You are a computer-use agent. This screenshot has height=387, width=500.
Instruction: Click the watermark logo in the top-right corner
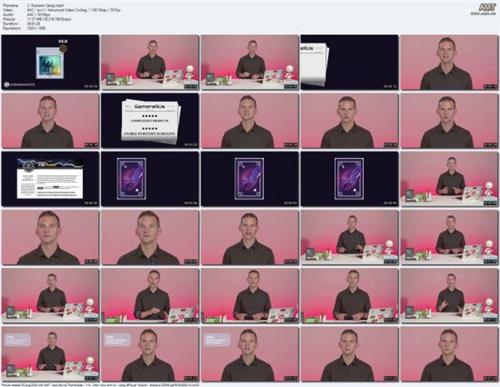click(x=487, y=9)
